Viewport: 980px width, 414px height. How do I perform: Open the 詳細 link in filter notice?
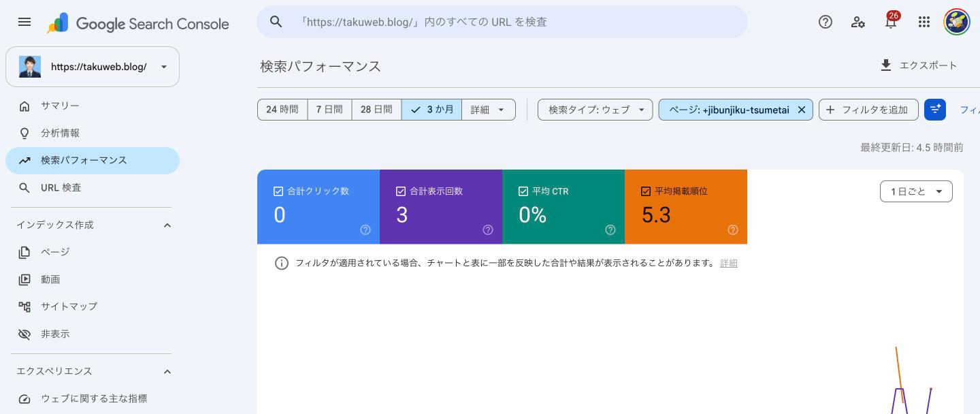click(x=729, y=263)
